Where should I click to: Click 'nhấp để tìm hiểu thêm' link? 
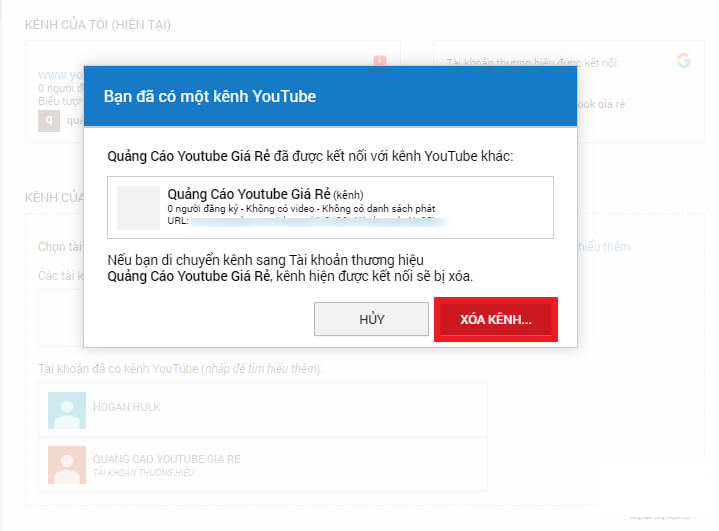tap(261, 369)
